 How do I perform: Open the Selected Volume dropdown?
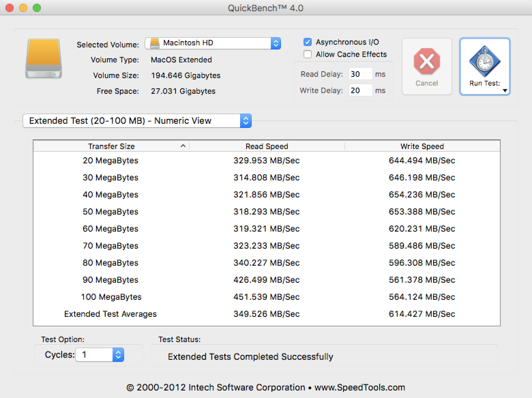(x=276, y=43)
